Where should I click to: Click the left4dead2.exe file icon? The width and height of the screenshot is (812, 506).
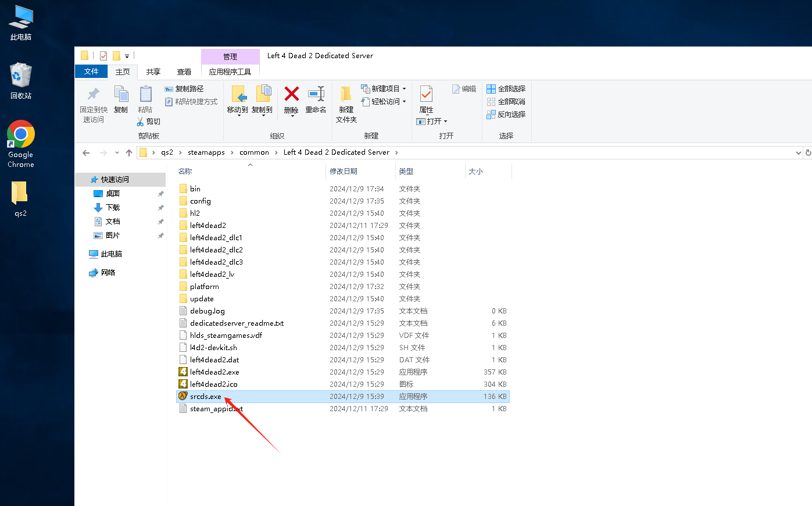[x=183, y=372]
